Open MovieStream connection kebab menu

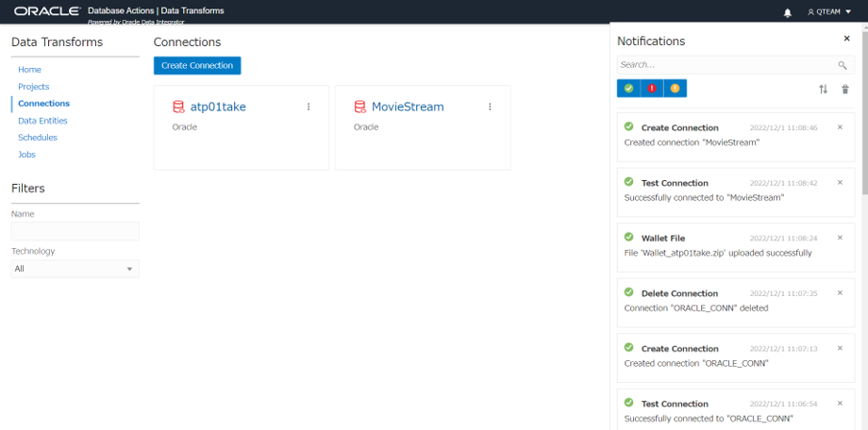(x=490, y=107)
